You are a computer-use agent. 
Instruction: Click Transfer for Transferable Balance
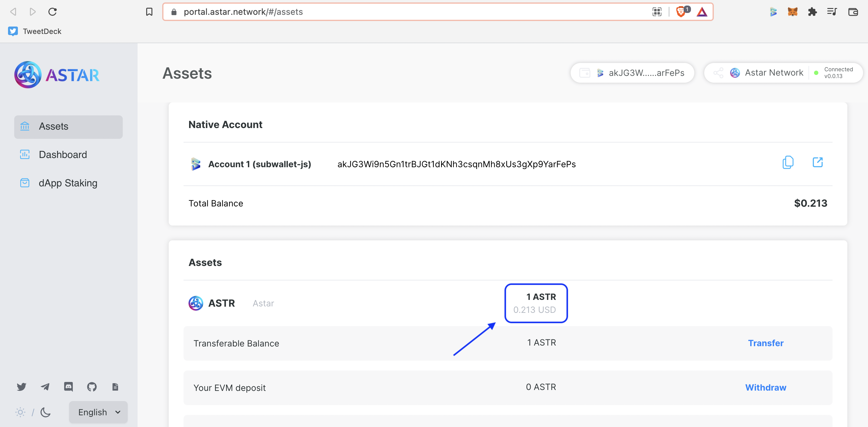tap(766, 343)
